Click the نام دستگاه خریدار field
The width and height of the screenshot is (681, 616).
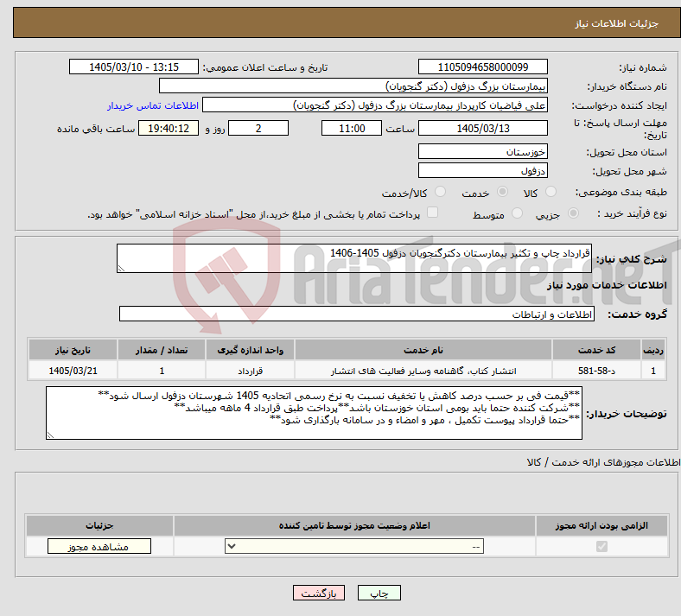pos(353,86)
